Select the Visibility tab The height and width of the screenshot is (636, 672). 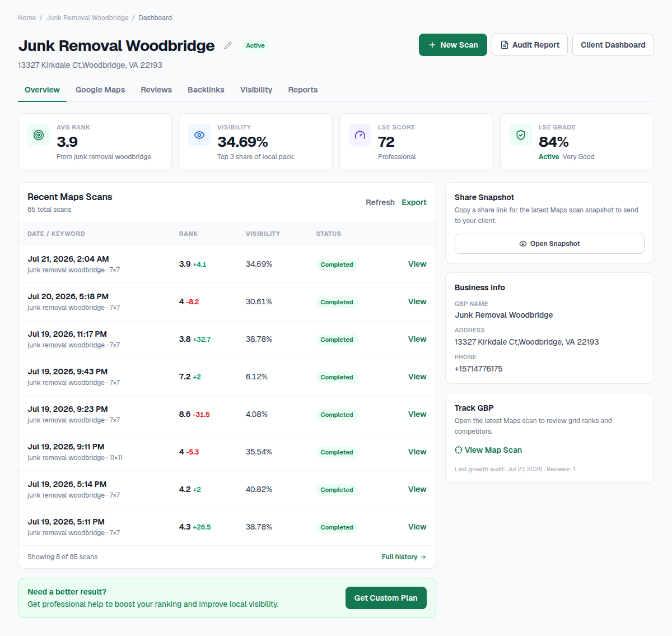pyautogui.click(x=256, y=90)
